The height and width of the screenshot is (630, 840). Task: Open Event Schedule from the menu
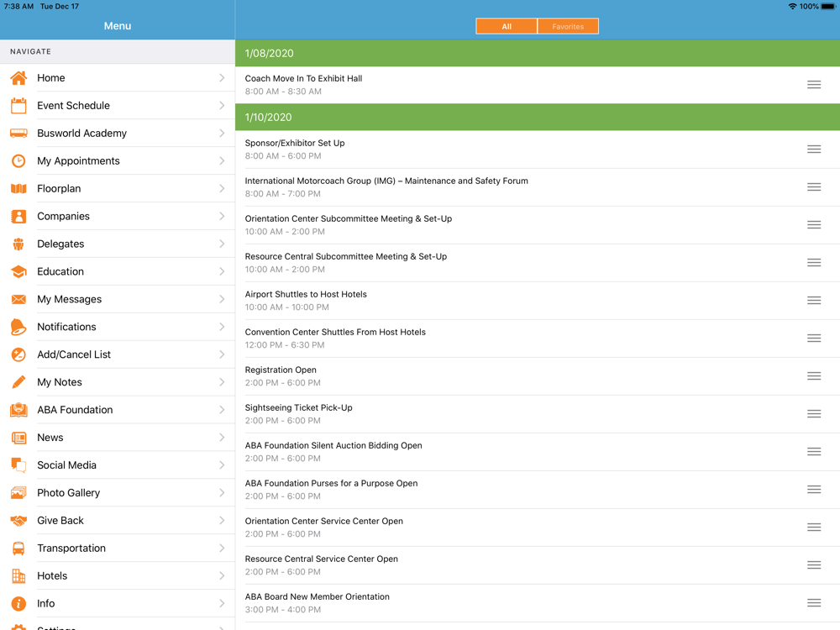[118, 106]
